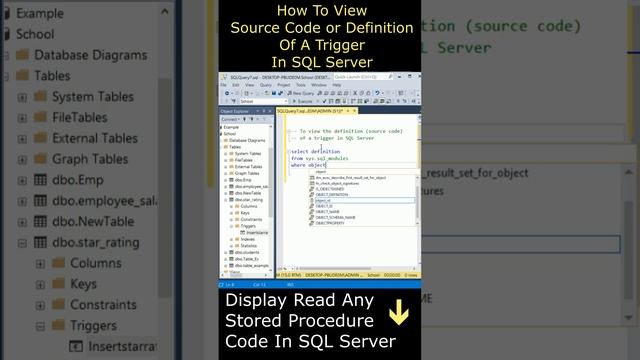Choose IS_OBJECTSIGNED from the IntelliSense list

(x=330, y=189)
